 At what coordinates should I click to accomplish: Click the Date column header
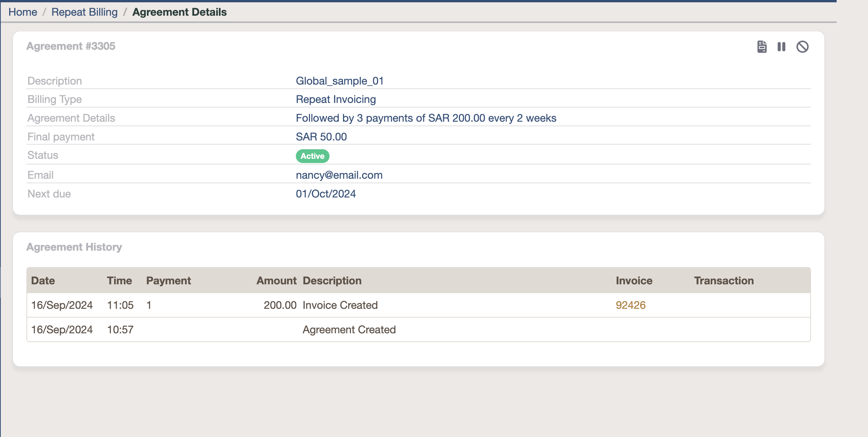click(x=43, y=280)
